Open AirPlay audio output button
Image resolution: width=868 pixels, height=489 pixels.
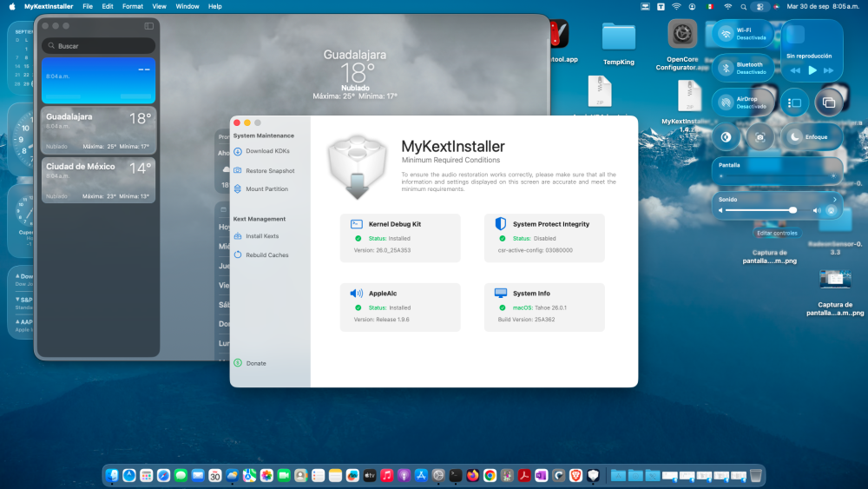831,210
